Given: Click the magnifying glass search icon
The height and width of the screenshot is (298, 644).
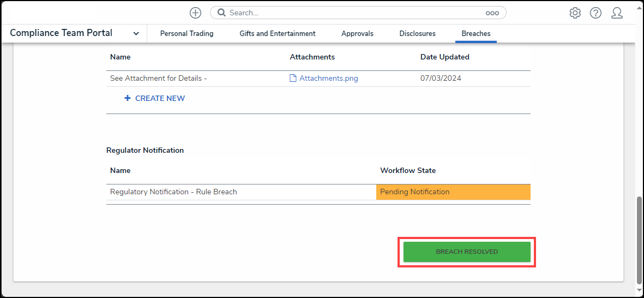Looking at the screenshot, I should click(x=222, y=13).
